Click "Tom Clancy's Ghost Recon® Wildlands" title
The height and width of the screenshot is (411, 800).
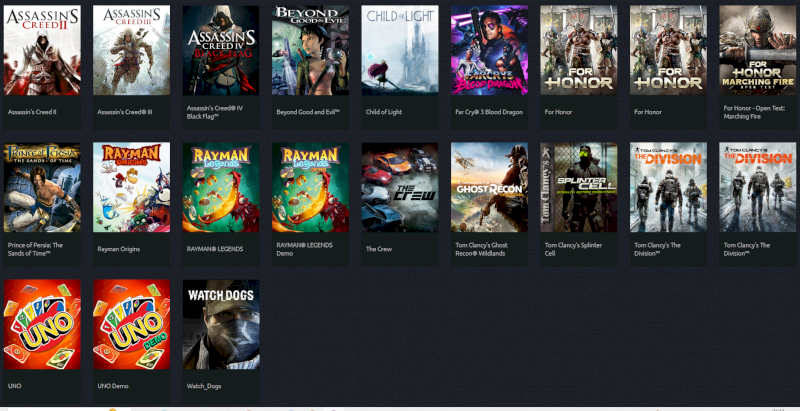(481, 249)
